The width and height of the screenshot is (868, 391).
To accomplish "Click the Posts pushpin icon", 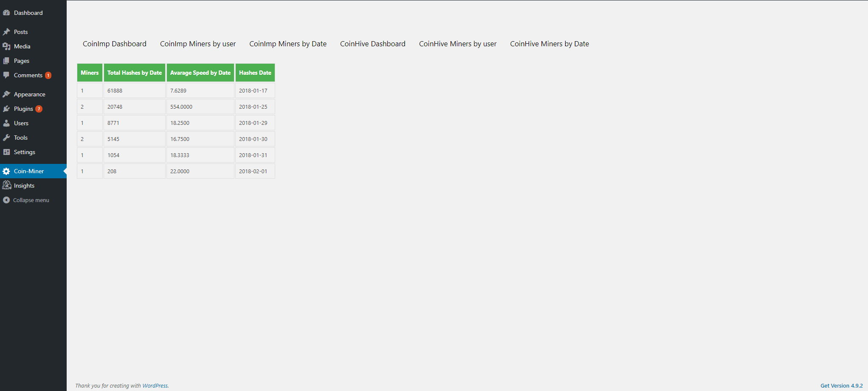I will pos(6,32).
